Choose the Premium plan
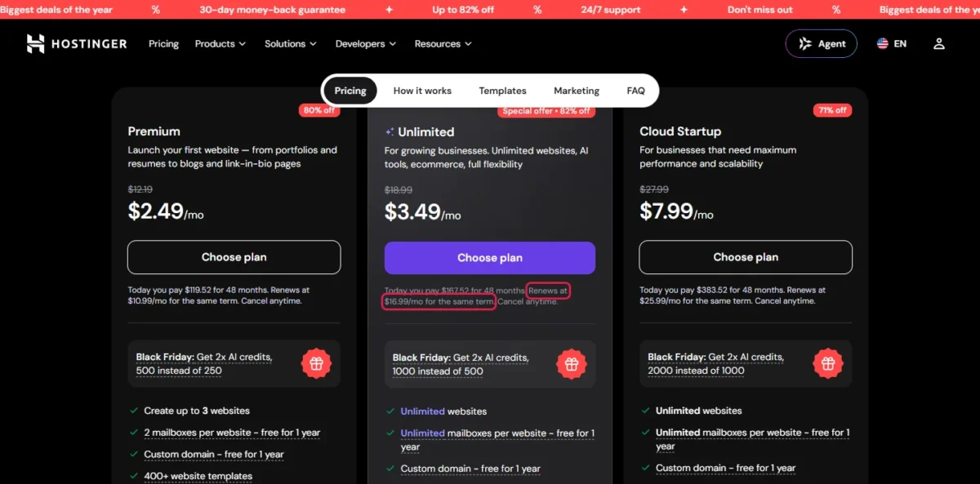Image resolution: width=980 pixels, height=484 pixels. pyautogui.click(x=234, y=257)
